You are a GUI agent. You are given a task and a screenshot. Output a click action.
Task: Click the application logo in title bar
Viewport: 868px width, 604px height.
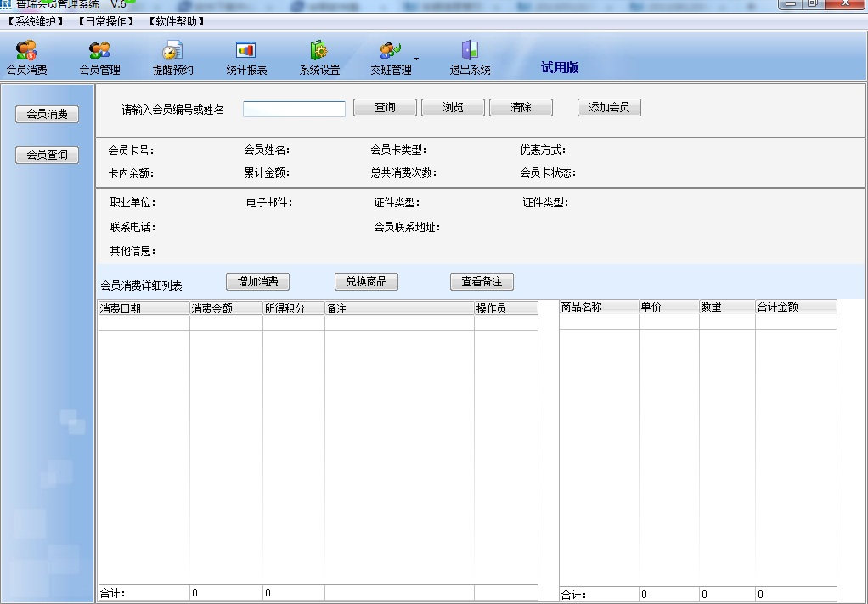7,3
